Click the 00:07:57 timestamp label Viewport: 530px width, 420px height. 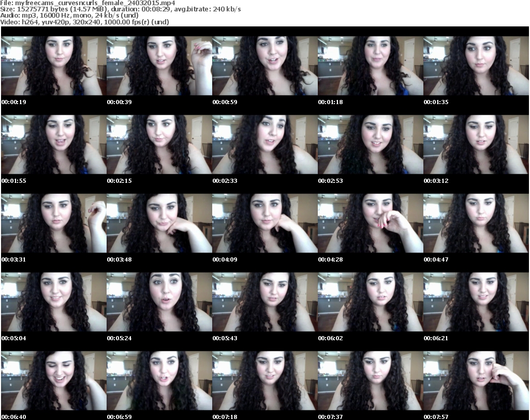(436, 417)
